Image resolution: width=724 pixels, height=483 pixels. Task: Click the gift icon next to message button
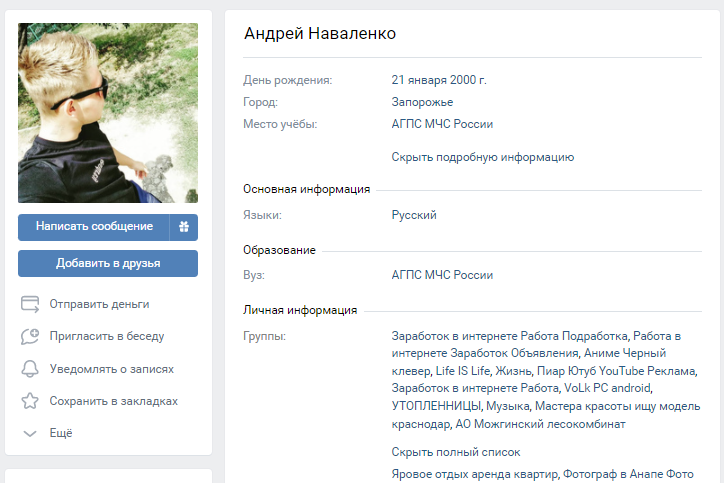coord(184,227)
